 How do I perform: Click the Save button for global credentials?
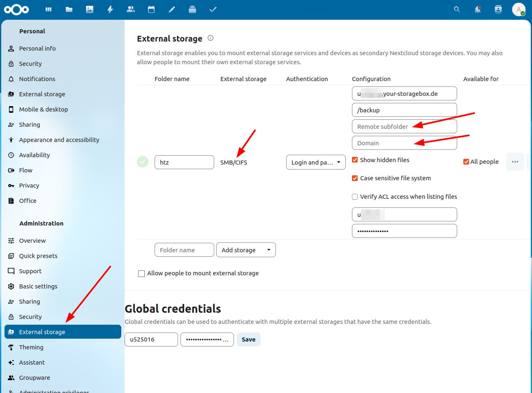(x=248, y=340)
